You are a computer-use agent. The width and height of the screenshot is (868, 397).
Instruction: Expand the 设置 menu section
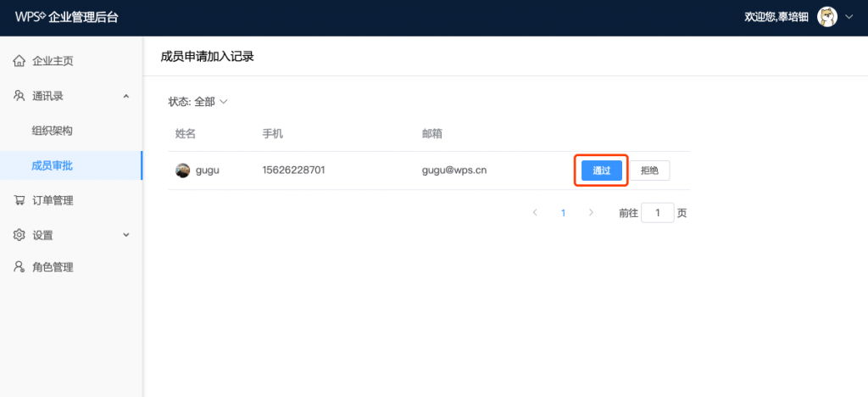(x=126, y=235)
